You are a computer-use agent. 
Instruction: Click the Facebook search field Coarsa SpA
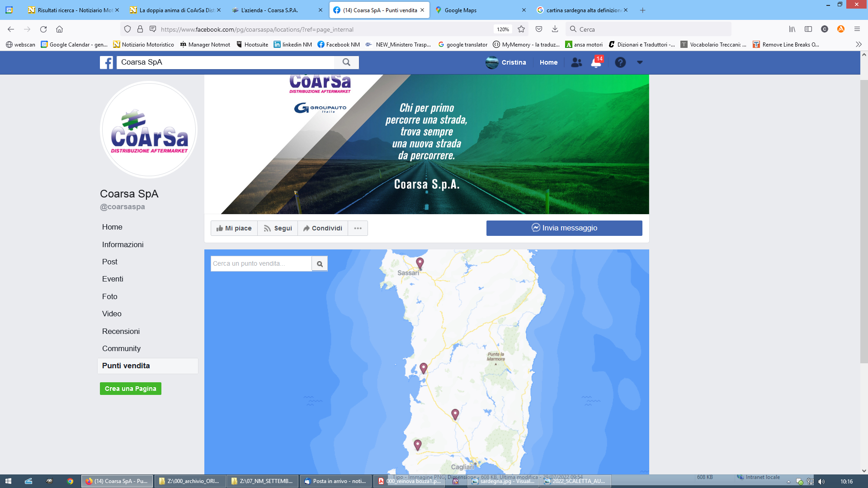pos(226,62)
